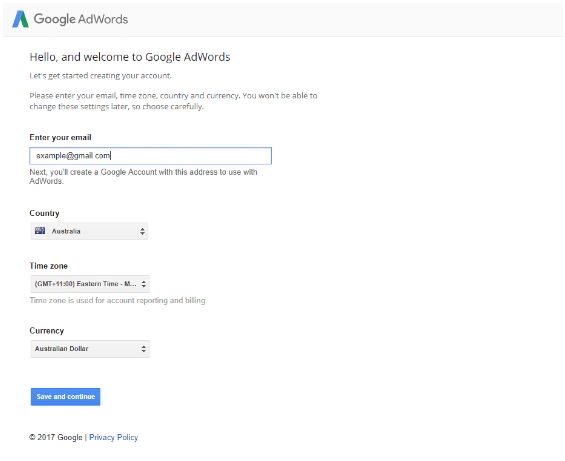Open the Australian Dollar currency dropdown
The width and height of the screenshot is (565, 461).
(x=90, y=349)
